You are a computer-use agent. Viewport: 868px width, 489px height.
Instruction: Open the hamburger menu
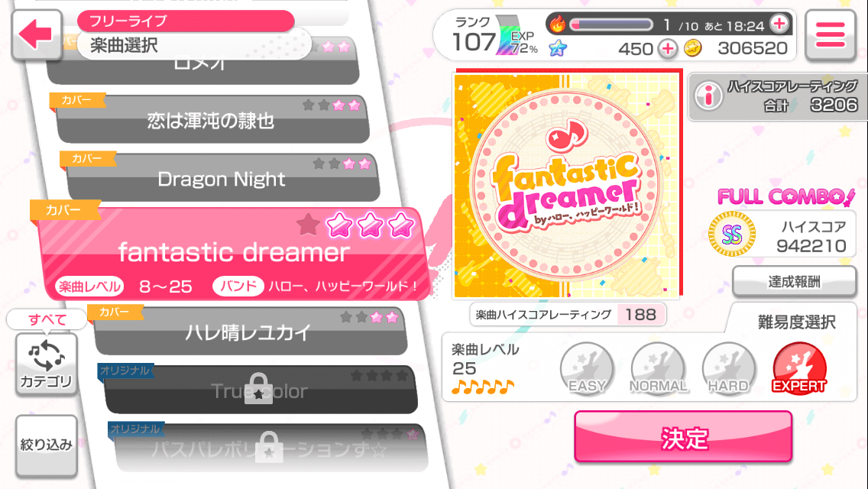tap(830, 34)
